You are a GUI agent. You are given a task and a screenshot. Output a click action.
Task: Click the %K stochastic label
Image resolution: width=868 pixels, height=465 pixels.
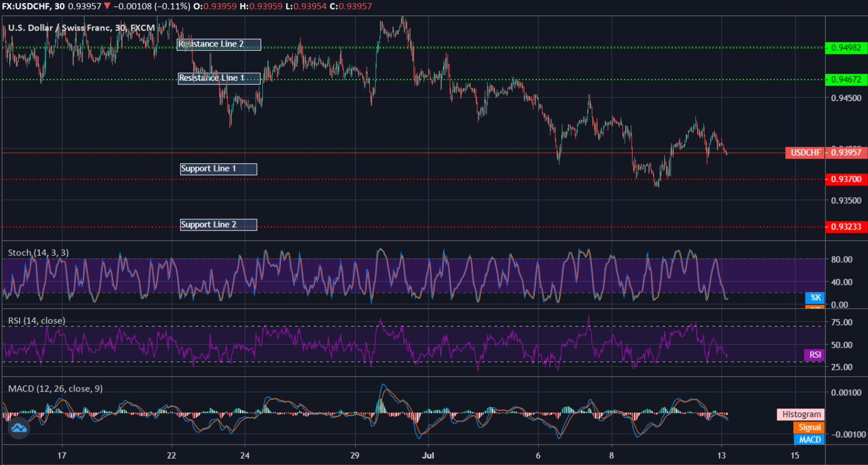click(815, 298)
